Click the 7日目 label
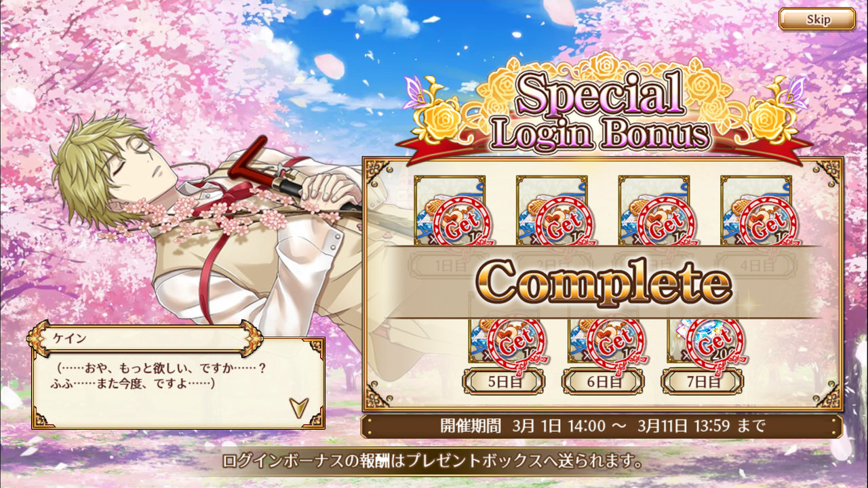Viewport: 868px width, 488px height. click(x=703, y=382)
